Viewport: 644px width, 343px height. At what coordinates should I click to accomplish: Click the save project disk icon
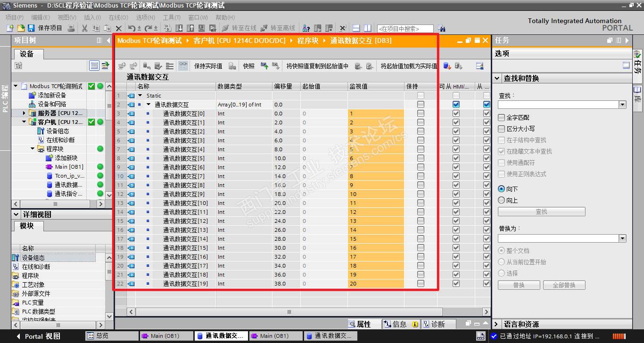32,28
